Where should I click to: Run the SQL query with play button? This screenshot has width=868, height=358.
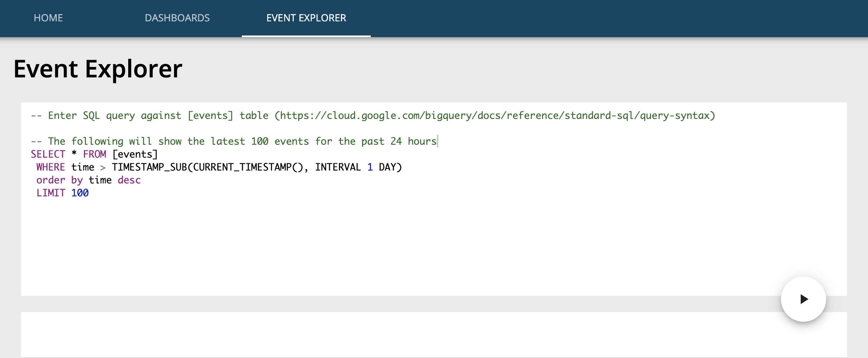click(803, 299)
